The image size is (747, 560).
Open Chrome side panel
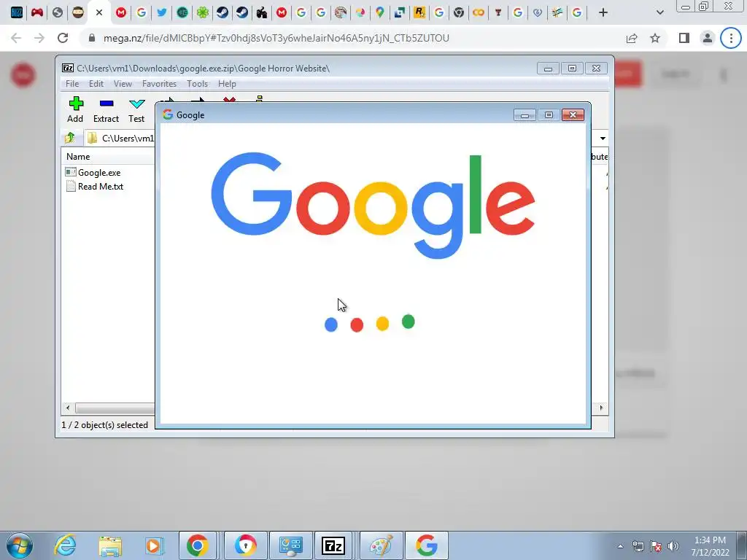point(684,38)
